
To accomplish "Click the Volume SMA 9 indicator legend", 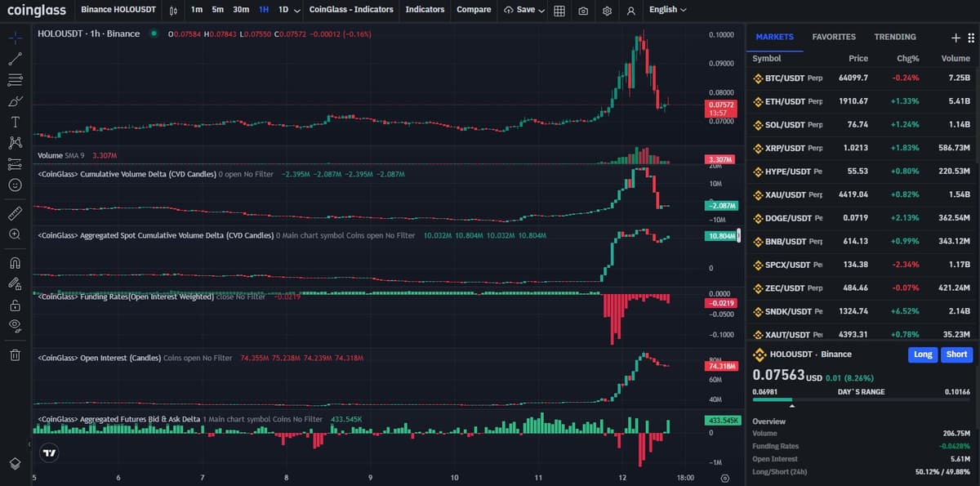I will point(78,155).
